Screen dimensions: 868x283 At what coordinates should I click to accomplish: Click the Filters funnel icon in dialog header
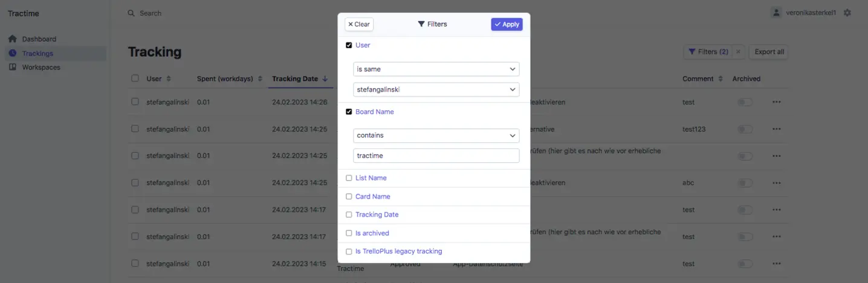[421, 24]
